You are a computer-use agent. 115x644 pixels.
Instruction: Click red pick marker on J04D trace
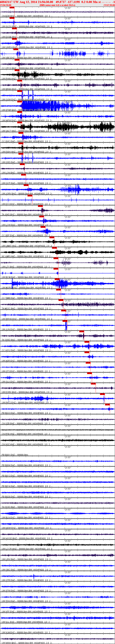point(40,206)
